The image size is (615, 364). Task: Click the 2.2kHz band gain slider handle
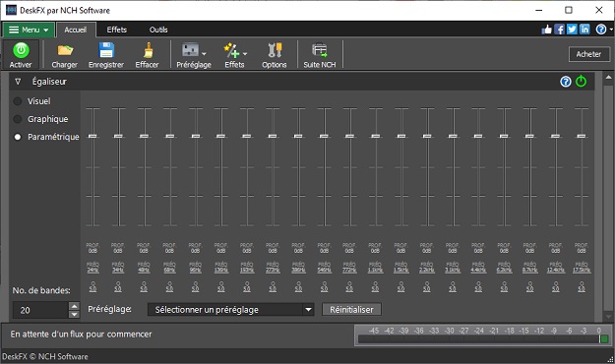pos(427,136)
